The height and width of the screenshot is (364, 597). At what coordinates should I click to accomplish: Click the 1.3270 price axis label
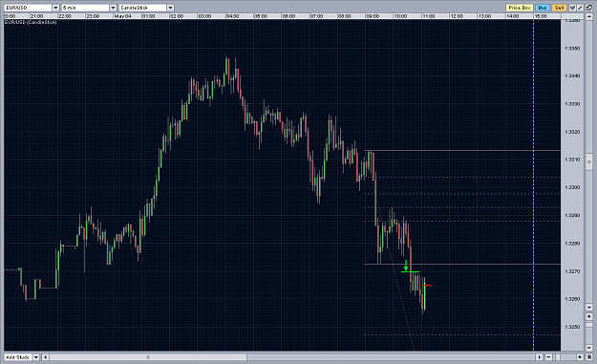coord(572,271)
